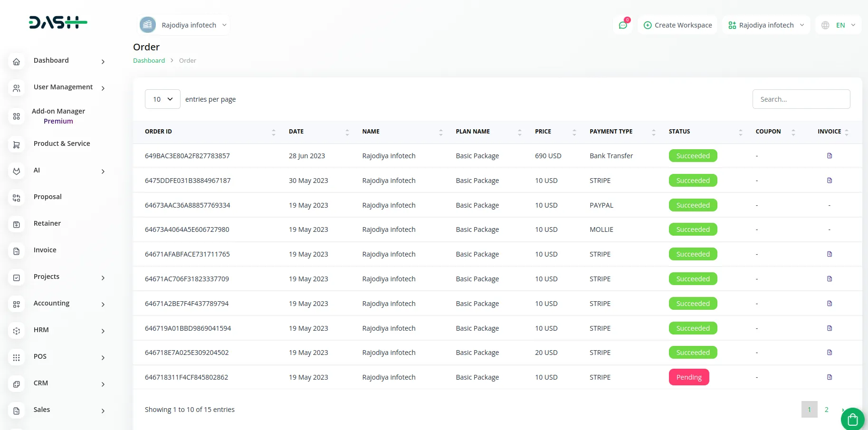Click the Rajodiya infotech workspace avatar
The image size is (868, 430).
point(148,25)
